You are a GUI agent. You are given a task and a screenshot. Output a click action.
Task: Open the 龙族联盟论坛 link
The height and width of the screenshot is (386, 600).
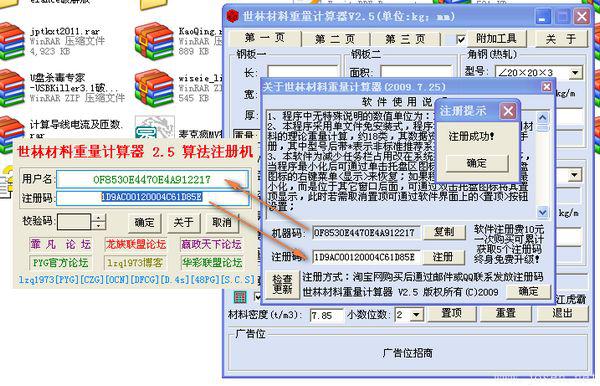[136, 244]
